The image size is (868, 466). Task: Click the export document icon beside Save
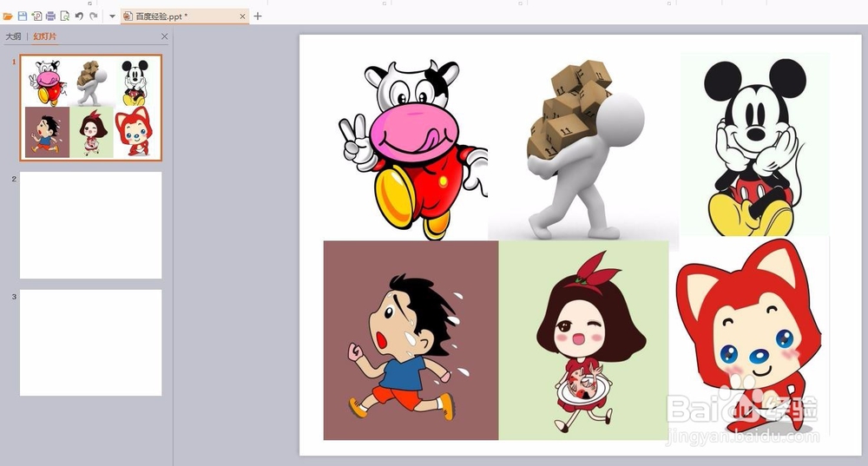[x=36, y=16]
